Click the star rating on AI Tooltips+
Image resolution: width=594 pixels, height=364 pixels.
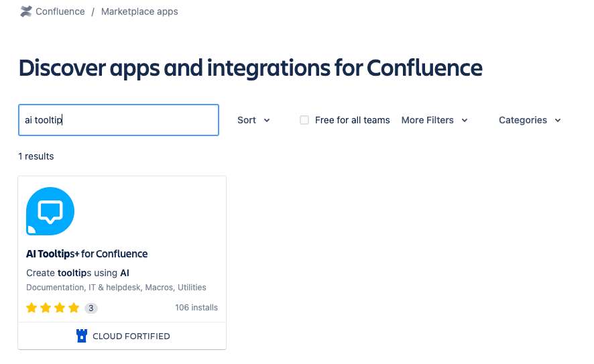53,308
